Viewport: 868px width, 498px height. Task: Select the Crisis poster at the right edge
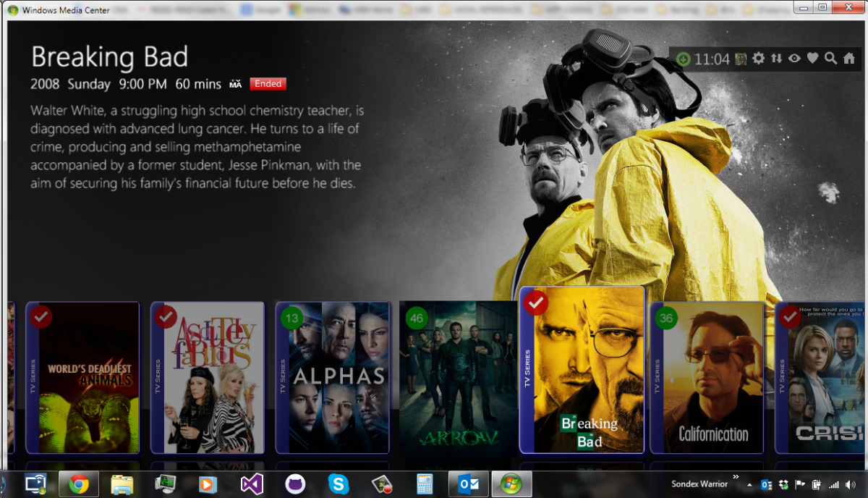click(820, 378)
